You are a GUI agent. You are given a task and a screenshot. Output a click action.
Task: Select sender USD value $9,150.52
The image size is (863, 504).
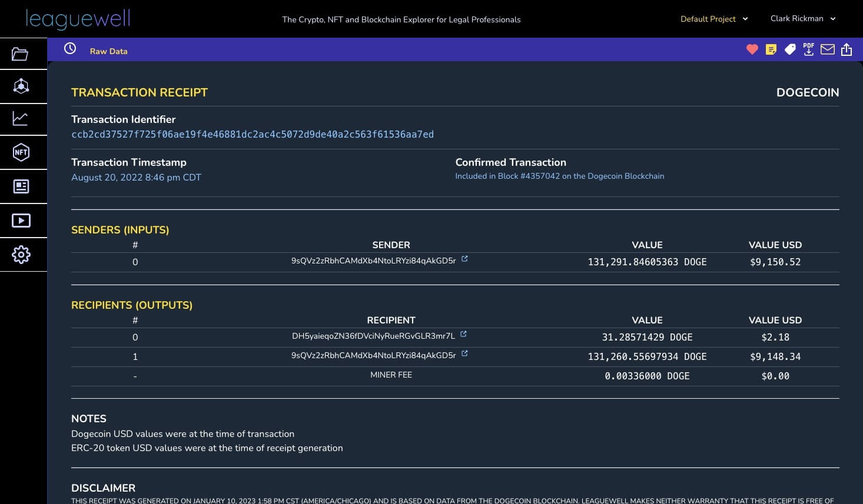pos(775,262)
